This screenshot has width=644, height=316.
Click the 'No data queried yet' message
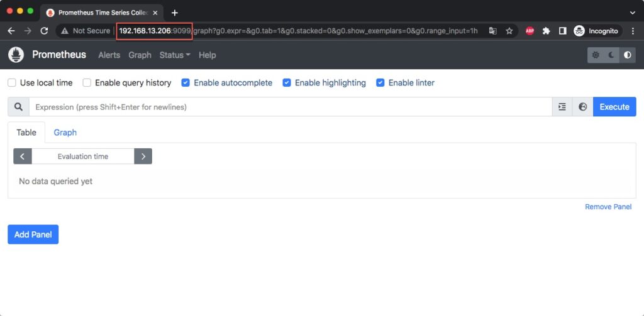pyautogui.click(x=56, y=181)
